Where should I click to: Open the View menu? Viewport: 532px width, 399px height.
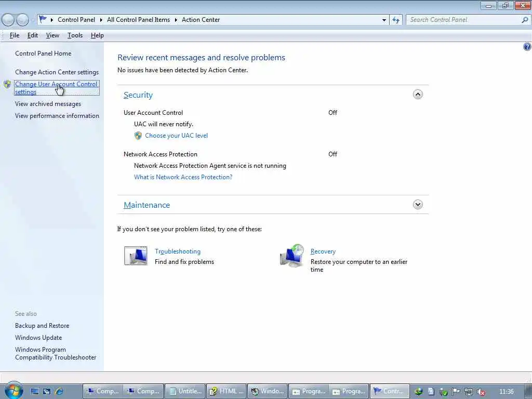click(52, 35)
